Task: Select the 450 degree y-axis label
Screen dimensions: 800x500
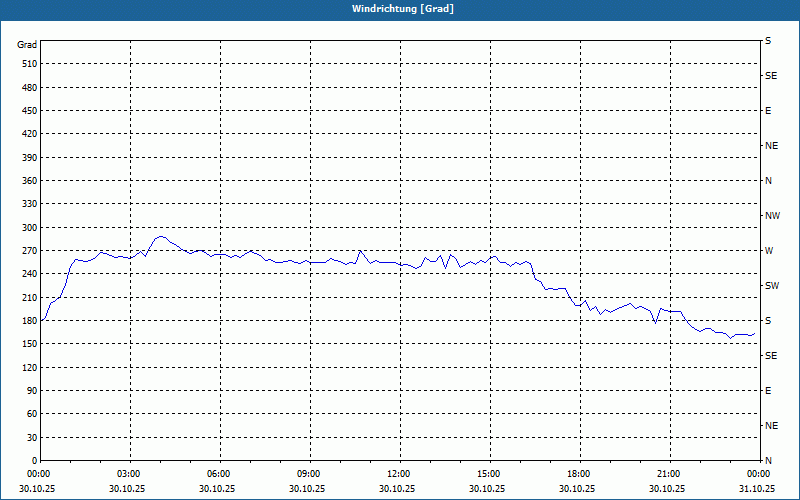Action: [x=30, y=111]
